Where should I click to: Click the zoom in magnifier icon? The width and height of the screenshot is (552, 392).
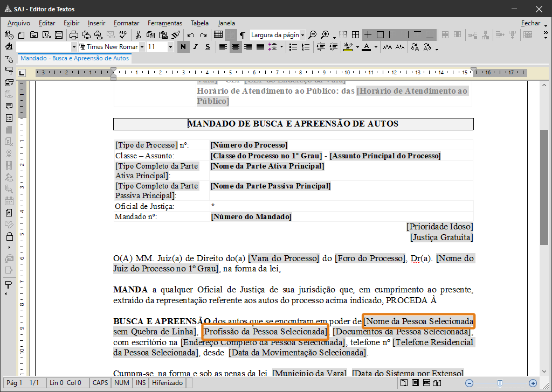point(325,35)
